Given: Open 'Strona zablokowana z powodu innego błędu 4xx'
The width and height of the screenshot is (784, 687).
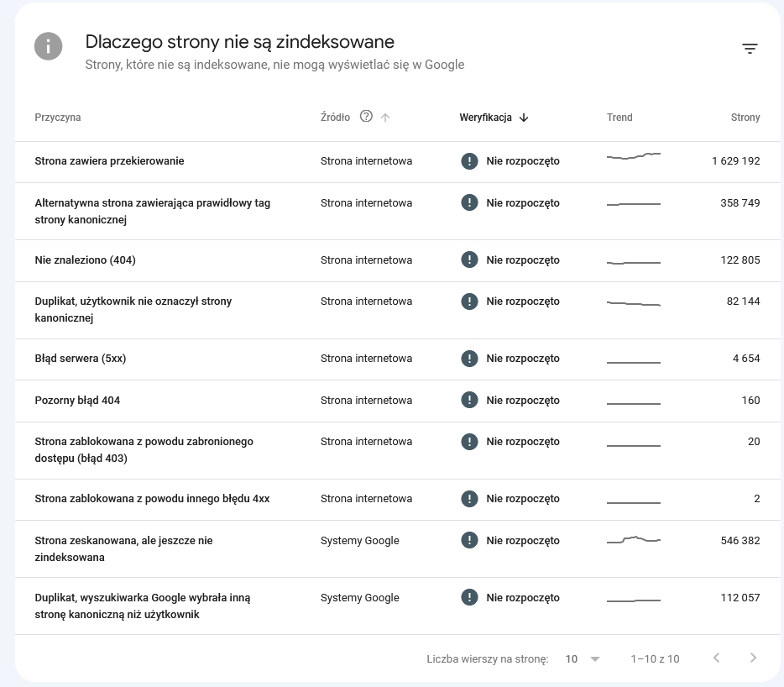Looking at the screenshot, I should [152, 498].
